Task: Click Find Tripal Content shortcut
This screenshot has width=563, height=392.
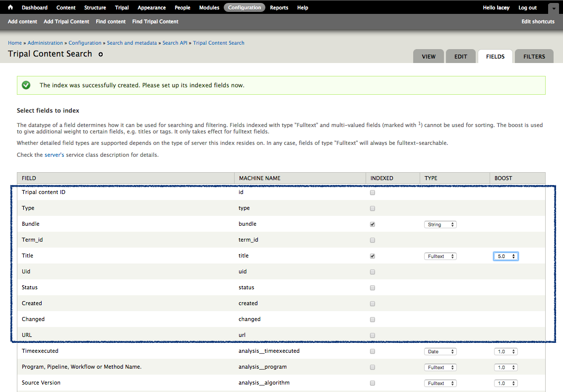Action: point(155,22)
